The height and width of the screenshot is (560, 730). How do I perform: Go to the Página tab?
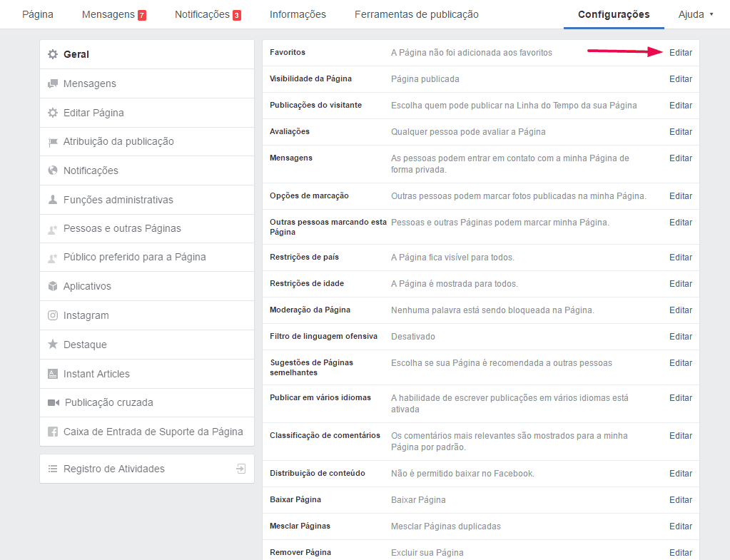pyautogui.click(x=38, y=14)
